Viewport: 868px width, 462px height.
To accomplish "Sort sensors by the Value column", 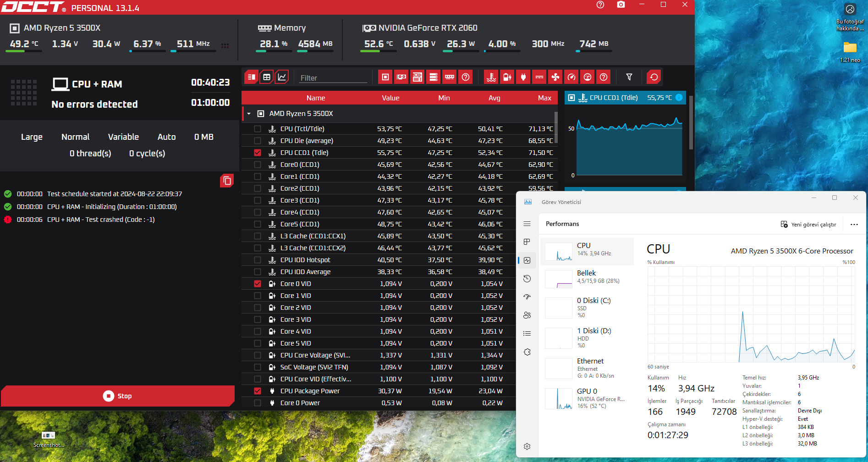I will point(390,98).
